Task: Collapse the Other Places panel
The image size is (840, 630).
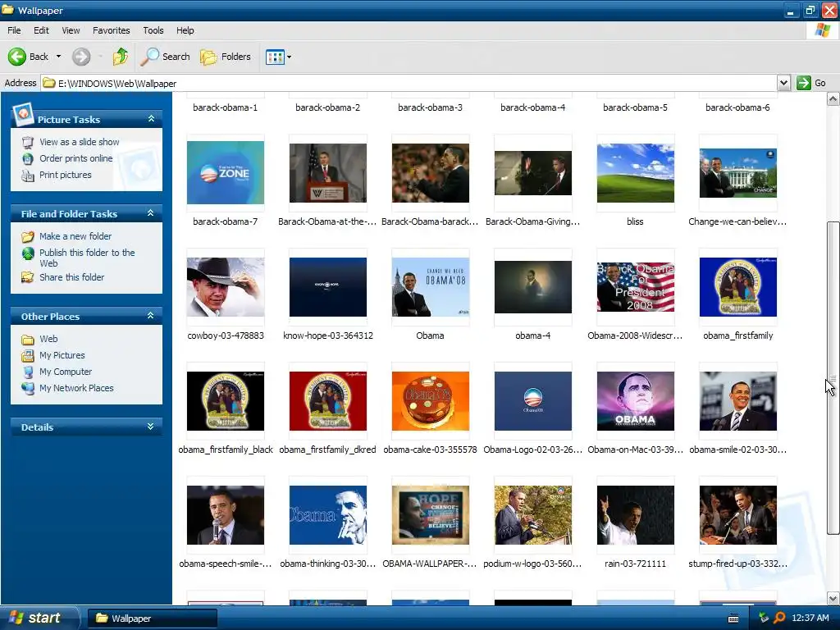Action: tap(151, 316)
